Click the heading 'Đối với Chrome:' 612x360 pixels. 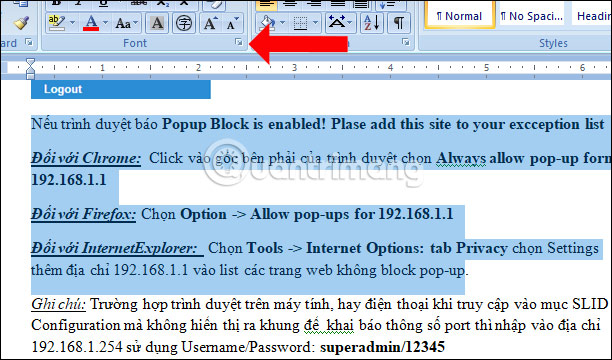click(86, 158)
